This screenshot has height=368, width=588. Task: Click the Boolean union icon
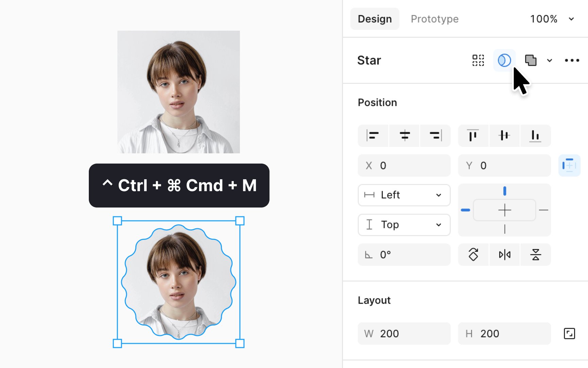pyautogui.click(x=530, y=60)
